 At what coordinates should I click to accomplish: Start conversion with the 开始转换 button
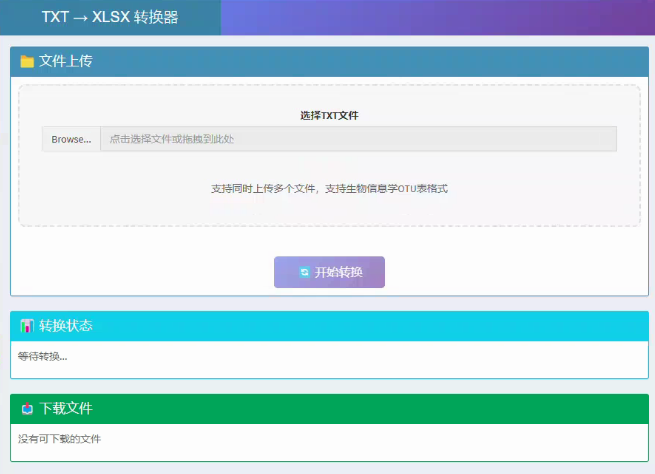(x=329, y=272)
